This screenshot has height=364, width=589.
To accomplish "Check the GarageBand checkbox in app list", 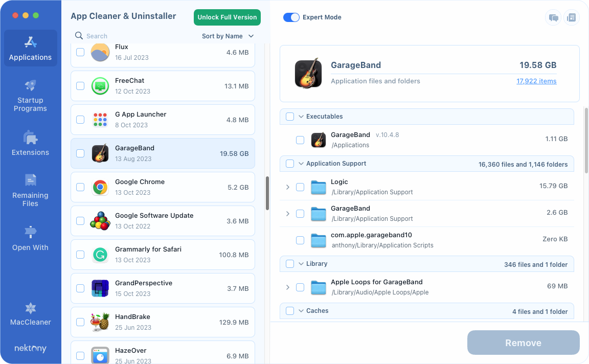I will (80, 153).
